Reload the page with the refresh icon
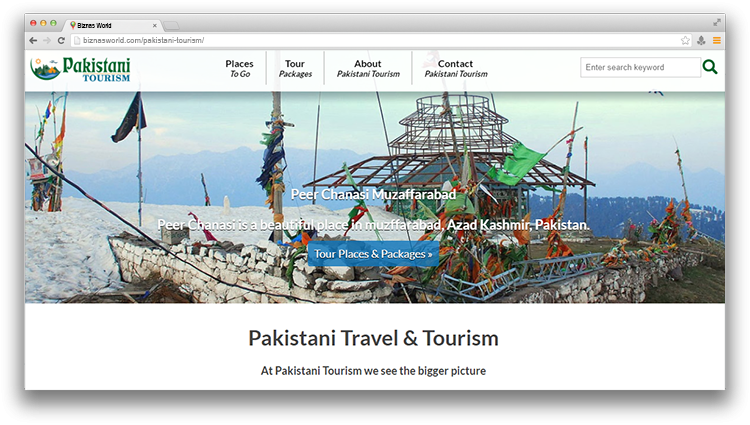 [62, 40]
